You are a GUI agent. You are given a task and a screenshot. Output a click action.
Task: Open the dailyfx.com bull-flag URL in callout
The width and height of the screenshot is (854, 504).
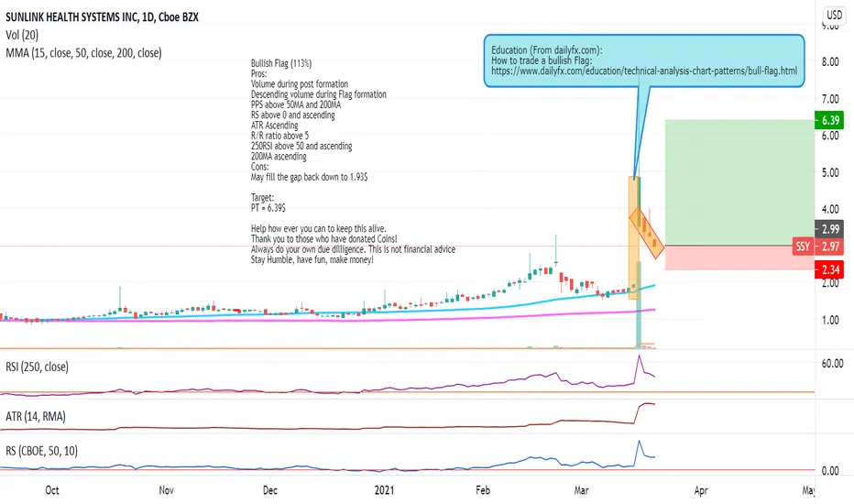tap(644, 71)
